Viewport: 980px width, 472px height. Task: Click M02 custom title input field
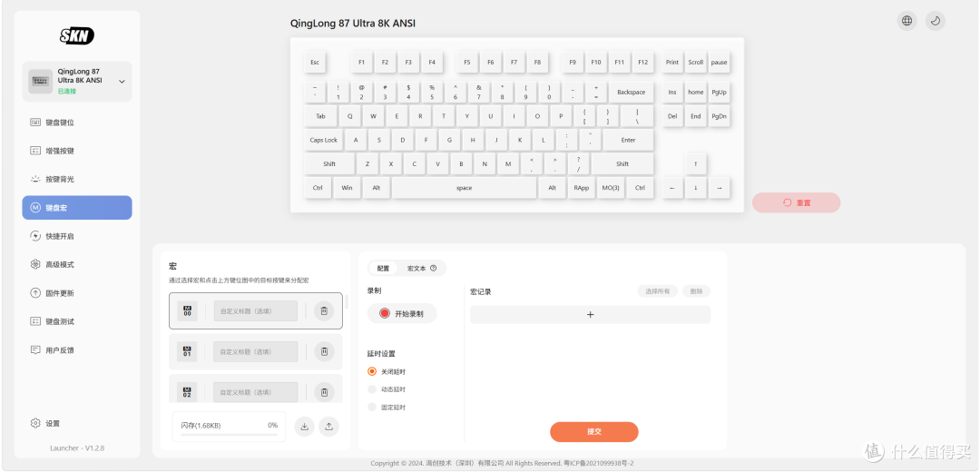click(x=256, y=392)
